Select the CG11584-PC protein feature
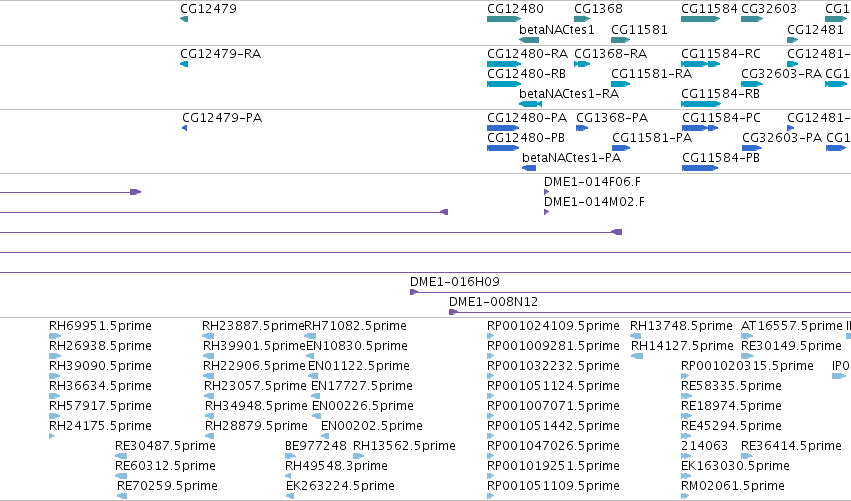851x501 pixels. point(700,128)
